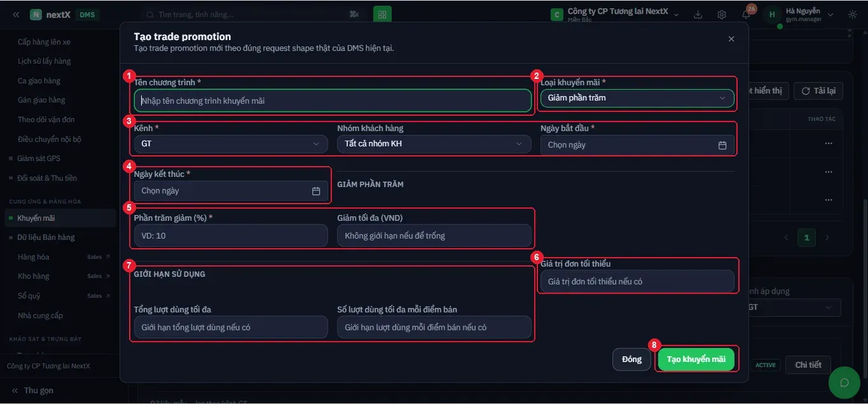Image resolution: width=868 pixels, height=404 pixels.
Task: Click the Giảm tối đa (VND) field
Action: [434, 235]
